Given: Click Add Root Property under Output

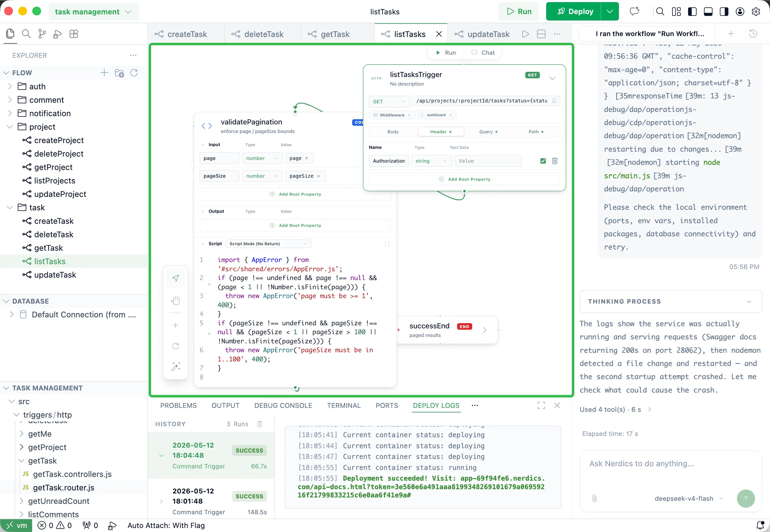Looking at the screenshot, I should 295,225.
